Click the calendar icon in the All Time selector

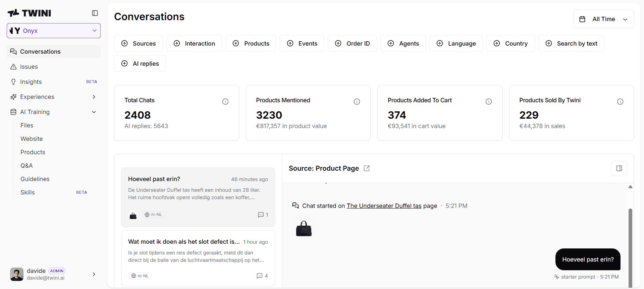(x=582, y=19)
